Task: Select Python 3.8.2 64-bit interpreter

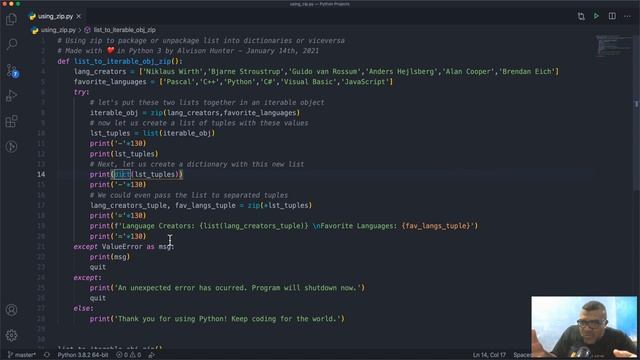Action: click(x=83, y=355)
